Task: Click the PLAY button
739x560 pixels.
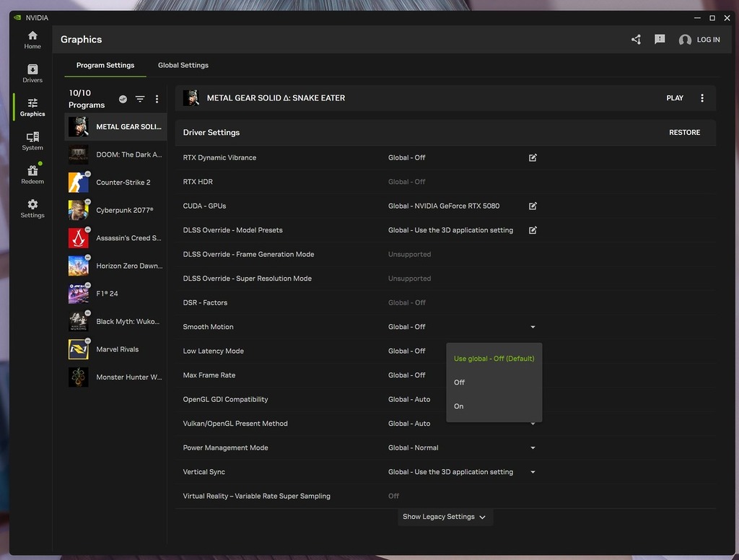Action: [x=675, y=98]
